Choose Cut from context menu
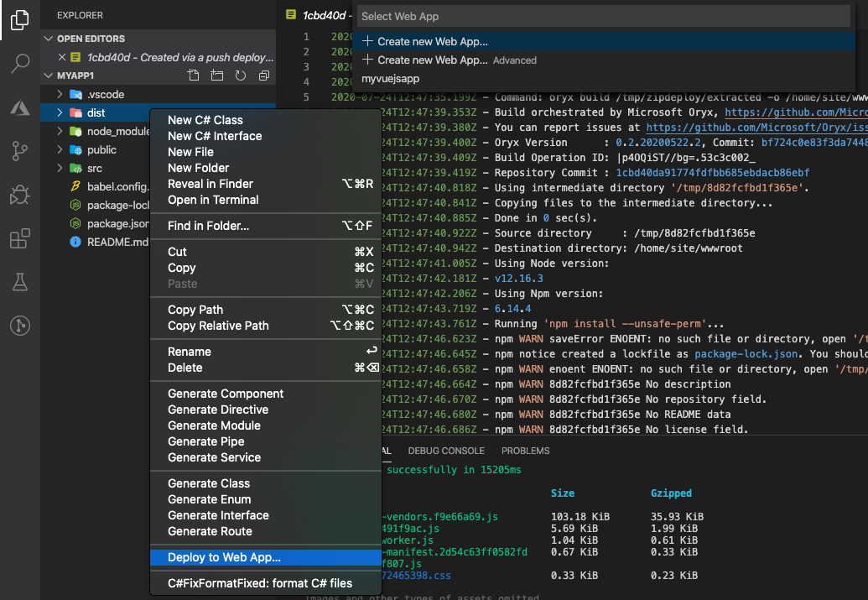 [266, 252]
